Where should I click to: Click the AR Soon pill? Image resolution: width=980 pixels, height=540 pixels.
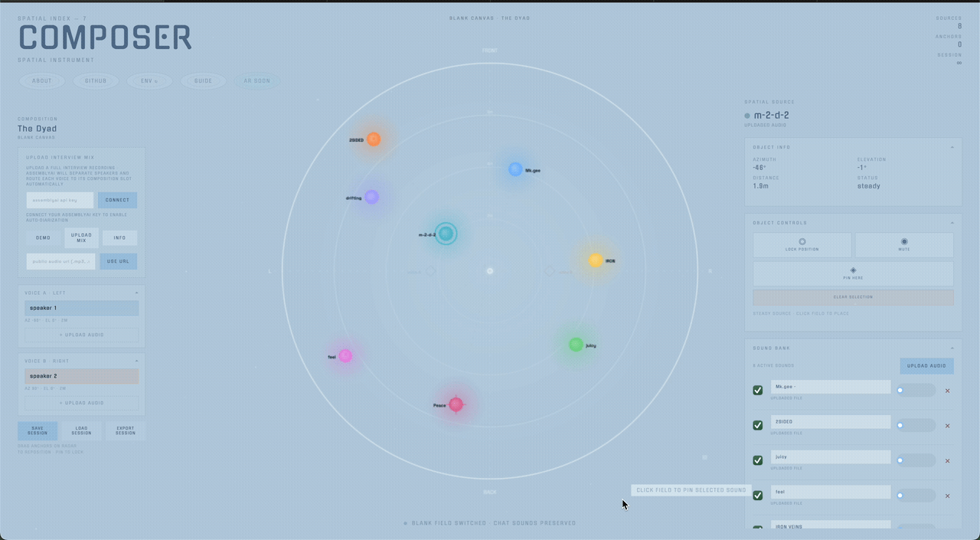pyautogui.click(x=256, y=80)
